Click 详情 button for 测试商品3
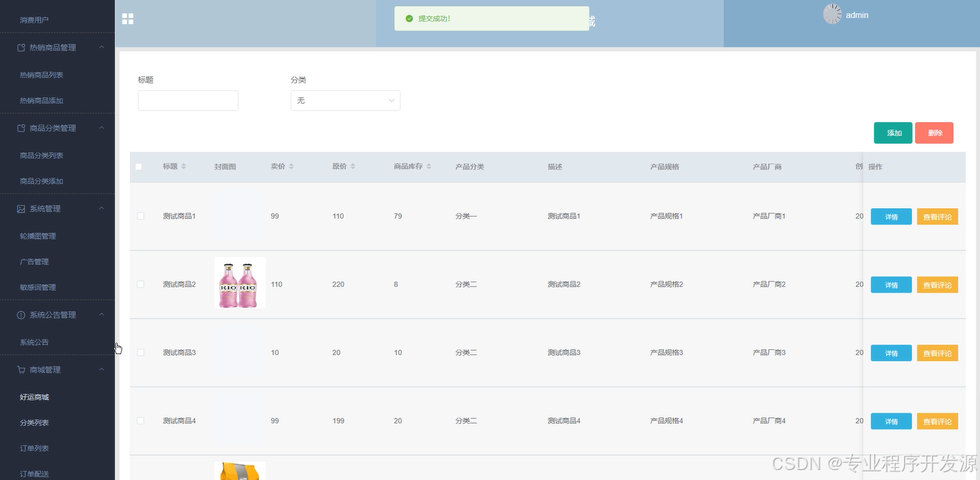Screen dimensions: 980x480 [891, 353]
